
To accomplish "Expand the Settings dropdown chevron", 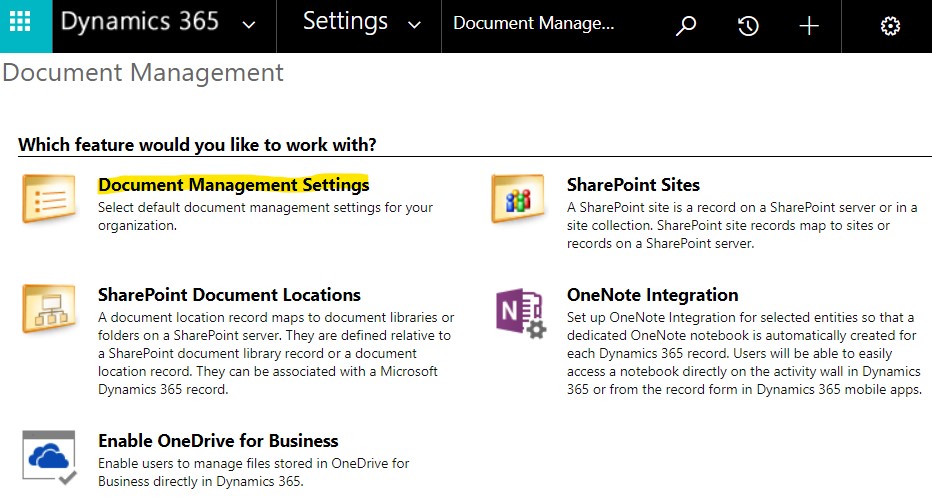I will click(414, 25).
